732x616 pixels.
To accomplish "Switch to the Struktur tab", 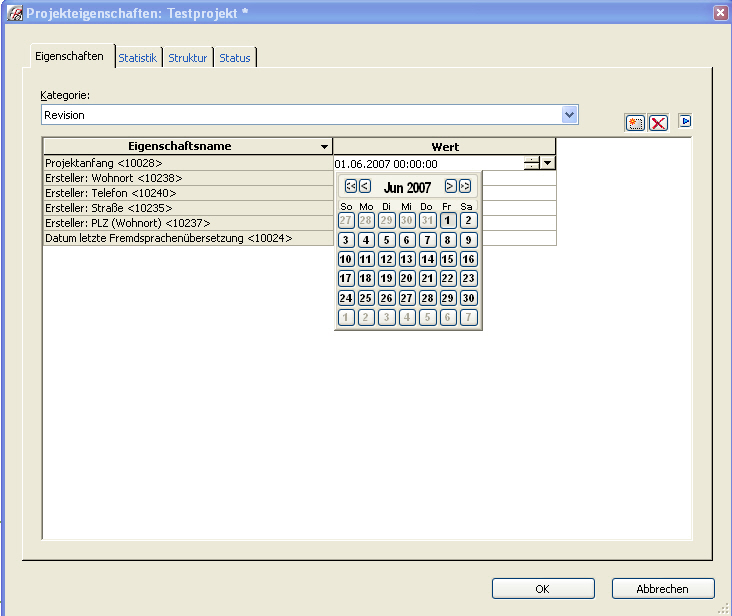I will pos(187,58).
